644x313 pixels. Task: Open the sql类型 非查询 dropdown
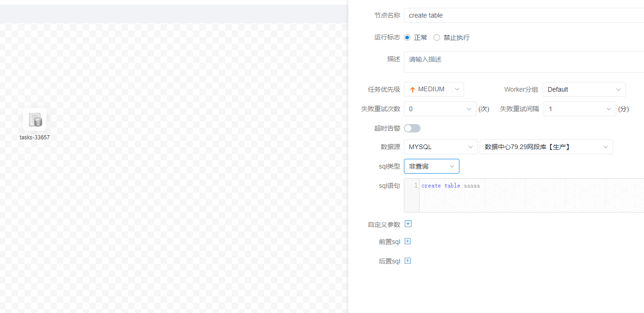[x=432, y=166]
